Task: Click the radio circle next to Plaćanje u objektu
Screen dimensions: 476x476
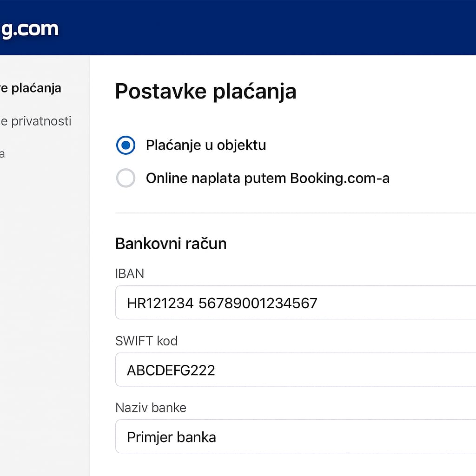Action: click(126, 145)
